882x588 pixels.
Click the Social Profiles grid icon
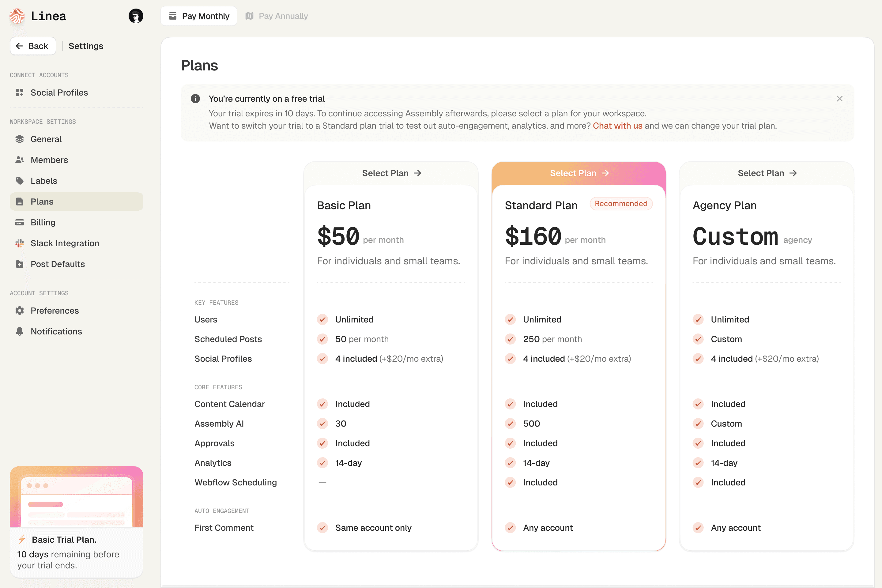click(20, 92)
